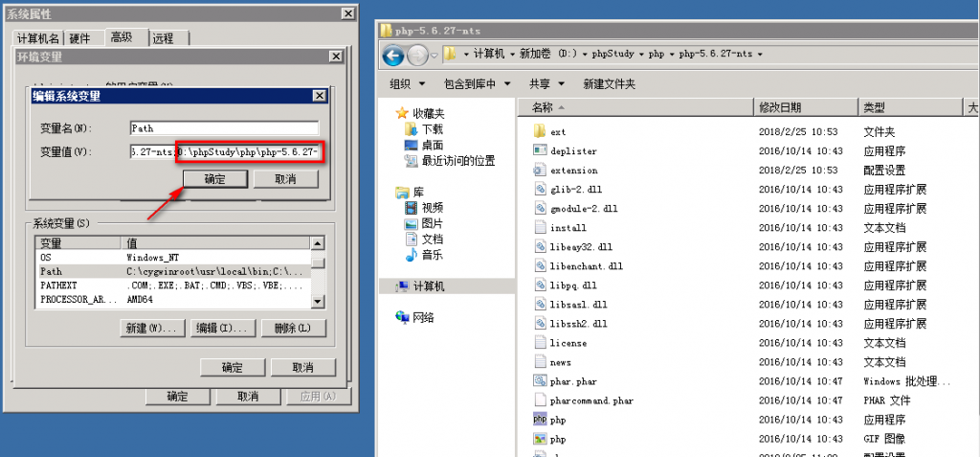The width and height of the screenshot is (980, 457).
Task: Select the news text document icon
Action: [x=540, y=362]
